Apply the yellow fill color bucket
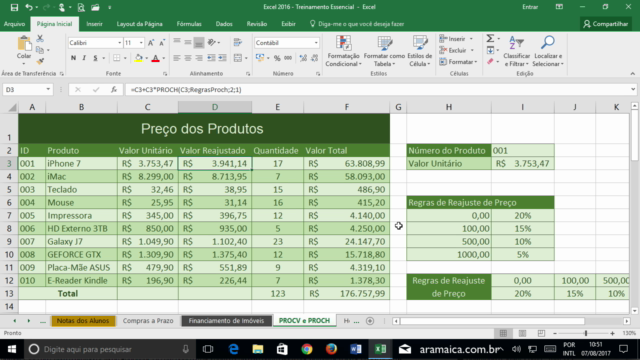This screenshot has height=360, width=640. [x=139, y=58]
